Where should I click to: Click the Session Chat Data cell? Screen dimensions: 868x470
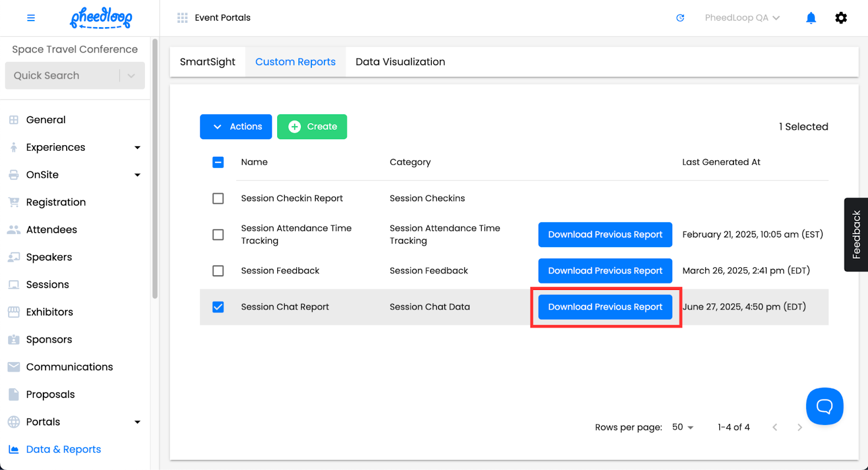click(x=430, y=307)
